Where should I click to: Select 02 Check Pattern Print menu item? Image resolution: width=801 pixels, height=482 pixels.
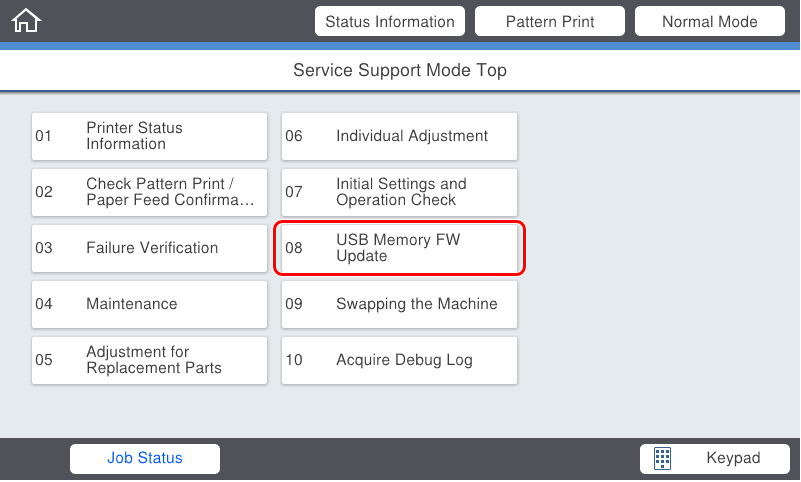(149, 192)
